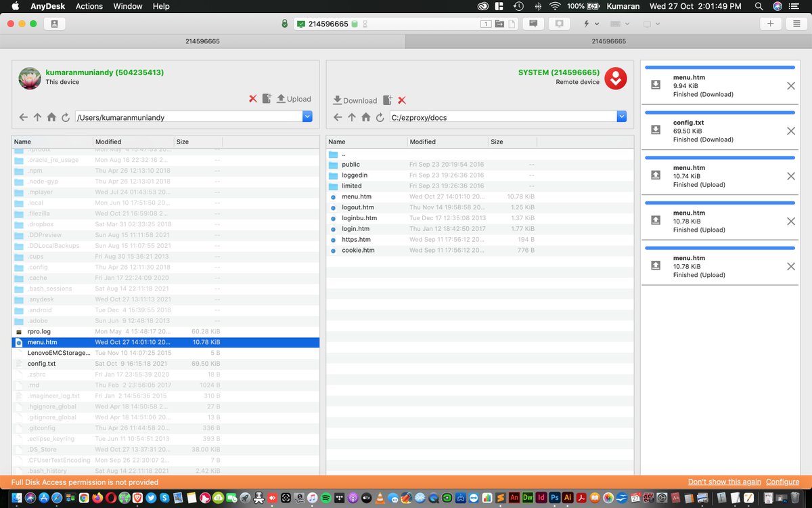Go back in remote file browser
The height and width of the screenshot is (508, 812).
tap(338, 117)
